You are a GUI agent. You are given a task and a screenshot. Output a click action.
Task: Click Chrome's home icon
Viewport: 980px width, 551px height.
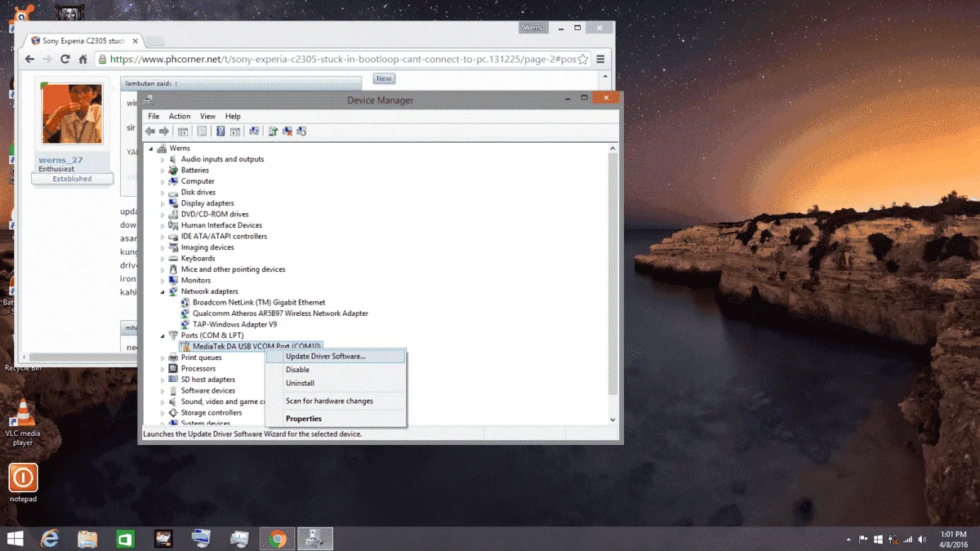[x=83, y=60]
